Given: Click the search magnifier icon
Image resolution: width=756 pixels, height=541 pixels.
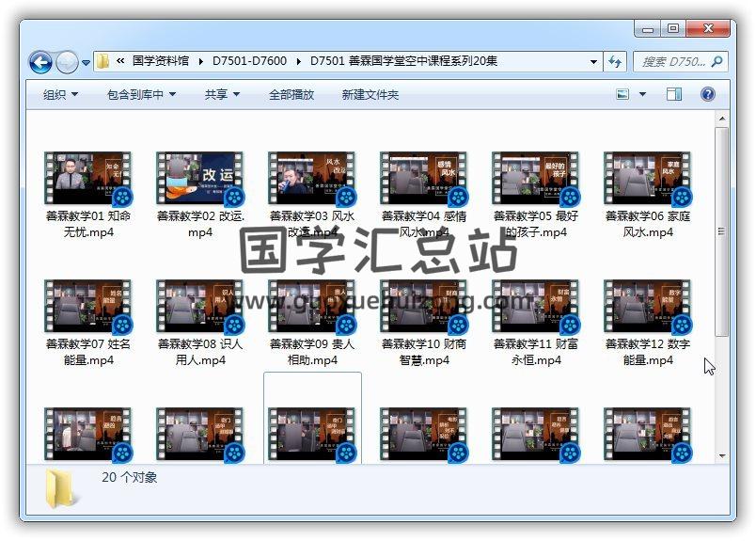Looking at the screenshot, I should (717, 61).
